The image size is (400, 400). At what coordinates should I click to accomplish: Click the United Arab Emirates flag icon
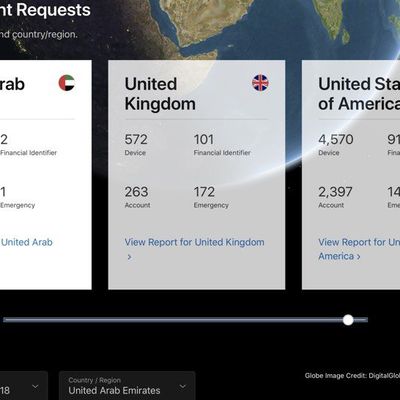tap(67, 83)
